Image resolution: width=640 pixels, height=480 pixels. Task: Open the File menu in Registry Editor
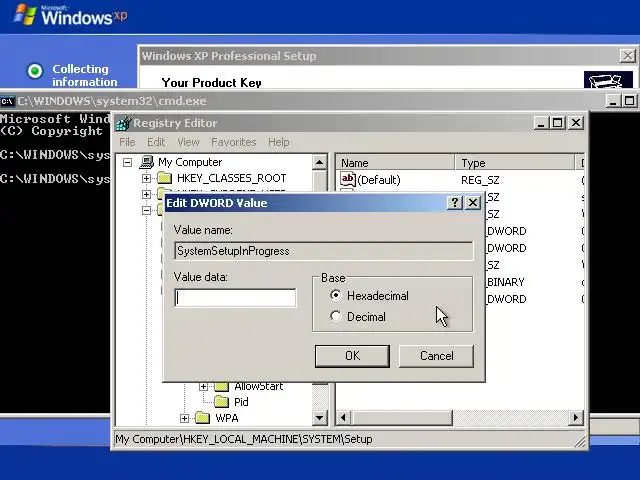pos(127,142)
